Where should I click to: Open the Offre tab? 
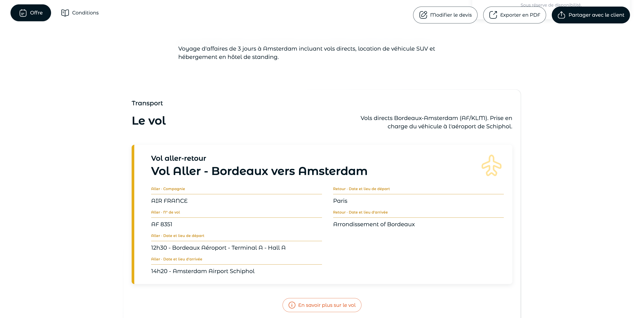pyautogui.click(x=31, y=13)
